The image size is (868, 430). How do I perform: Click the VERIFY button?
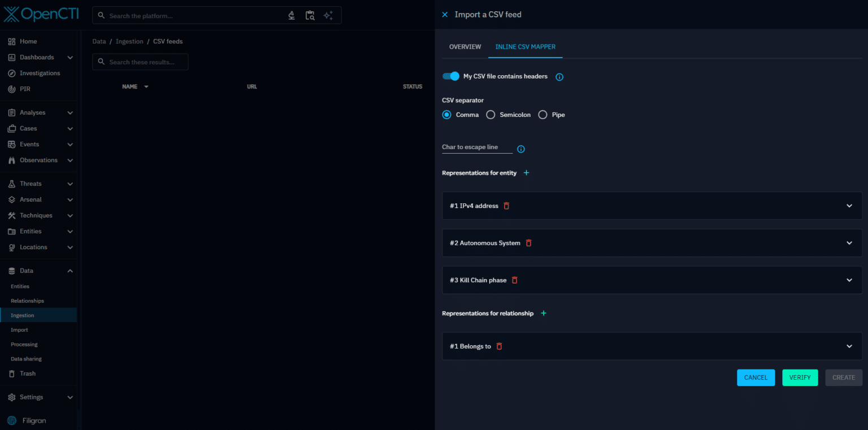(x=800, y=377)
